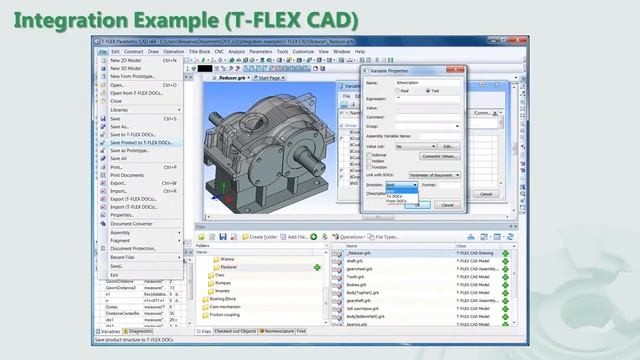Click the open folder icon in Files toolbar
Viewport: 640px width, 360px height.
click(201, 237)
